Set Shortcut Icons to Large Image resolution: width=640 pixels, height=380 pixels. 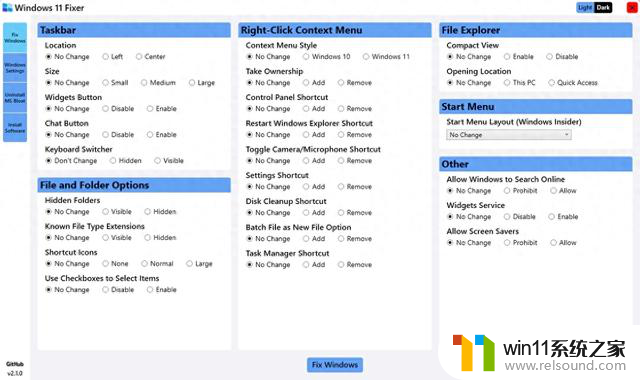click(x=199, y=264)
